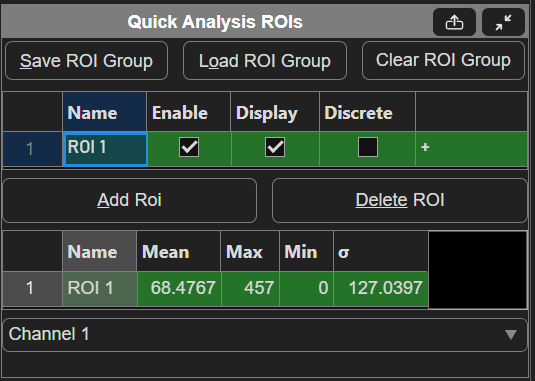Collapse the Quick Analysis ROIs panel

pos(503,22)
